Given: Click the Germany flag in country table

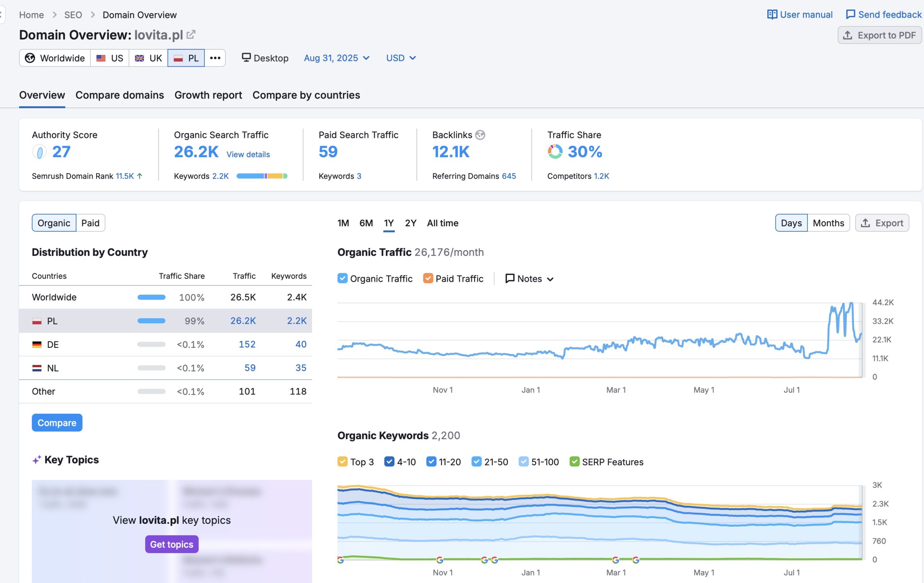Looking at the screenshot, I should tap(37, 345).
